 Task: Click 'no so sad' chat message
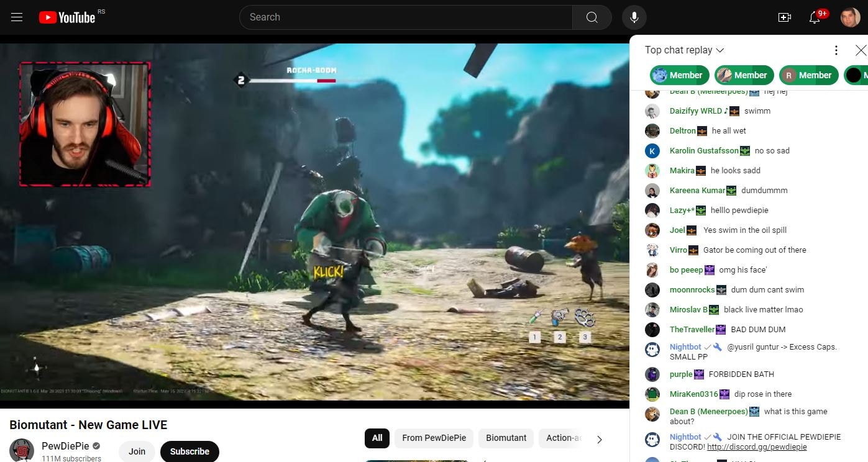pyautogui.click(x=772, y=151)
